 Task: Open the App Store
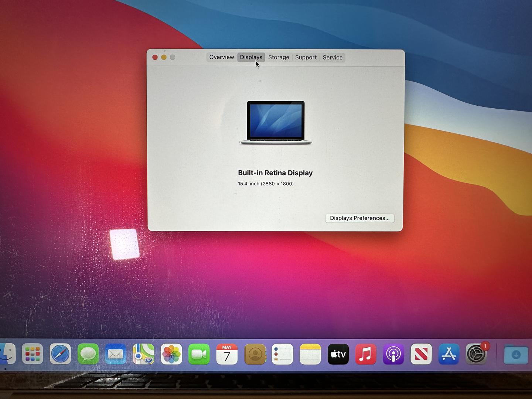449,354
